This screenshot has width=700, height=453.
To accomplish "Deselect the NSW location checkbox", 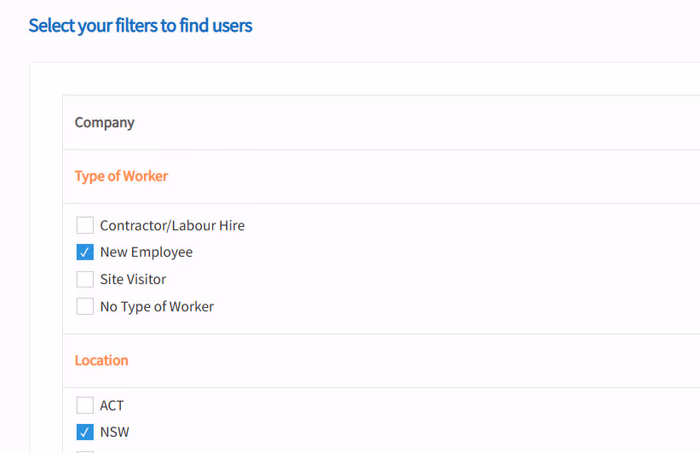I will 85,432.
